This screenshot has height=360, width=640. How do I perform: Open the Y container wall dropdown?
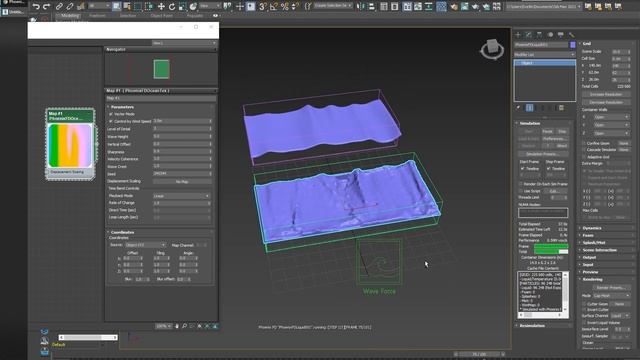pos(611,125)
